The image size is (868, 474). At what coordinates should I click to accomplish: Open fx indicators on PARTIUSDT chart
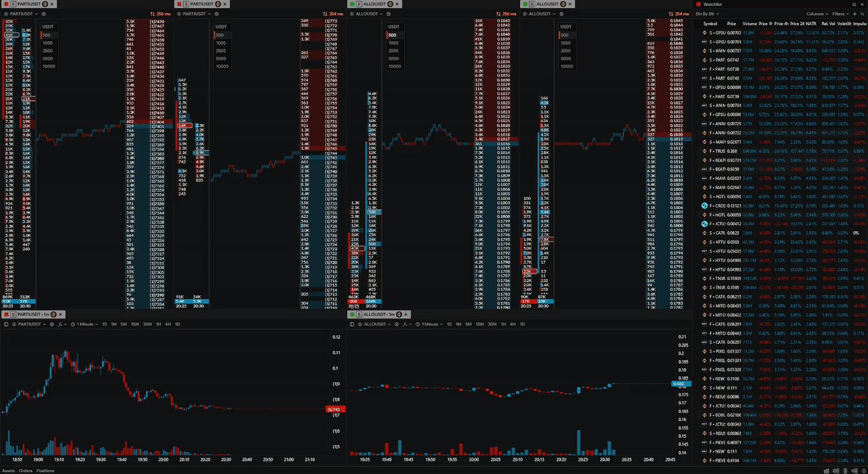62,324
